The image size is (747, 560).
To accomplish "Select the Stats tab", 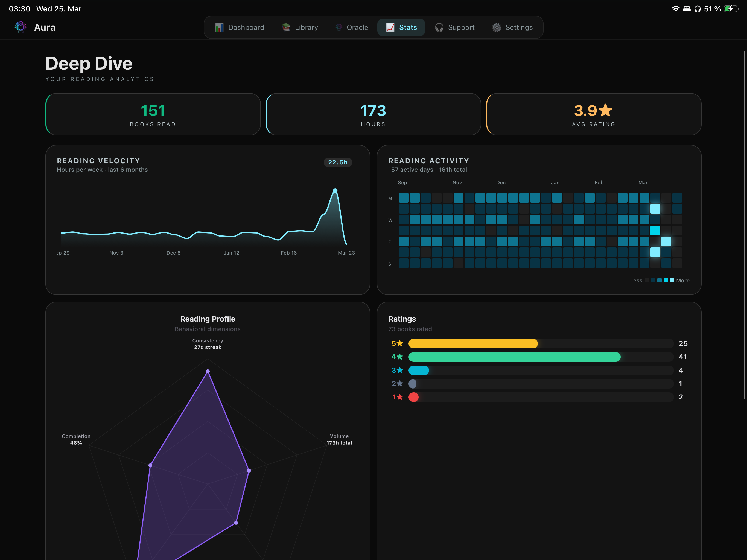I will point(401,27).
